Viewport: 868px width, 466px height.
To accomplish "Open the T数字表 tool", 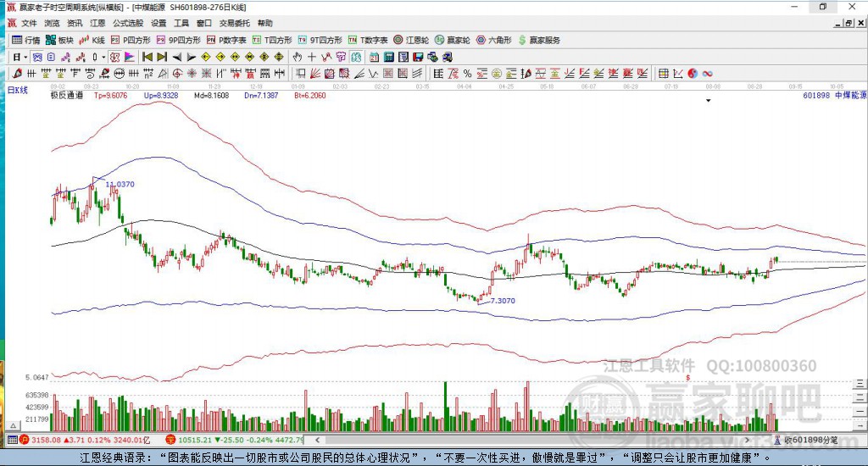I will [x=368, y=40].
